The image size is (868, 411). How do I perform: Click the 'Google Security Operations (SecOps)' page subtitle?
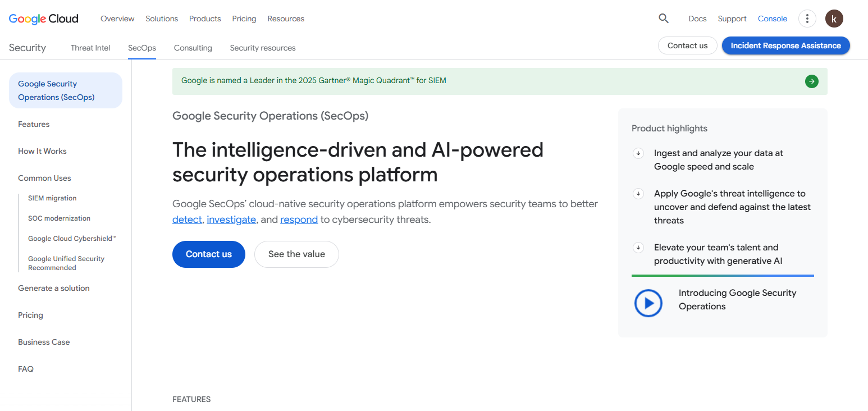click(270, 116)
